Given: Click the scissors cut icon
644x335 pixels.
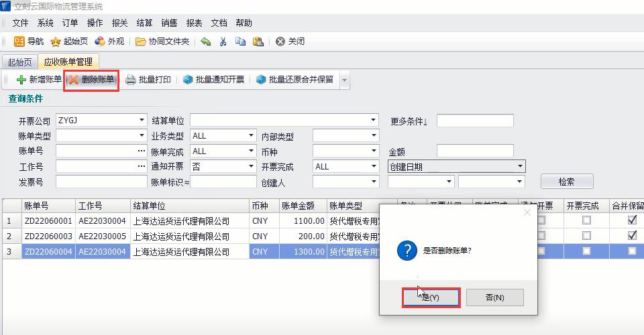Looking at the screenshot, I should coord(223,42).
